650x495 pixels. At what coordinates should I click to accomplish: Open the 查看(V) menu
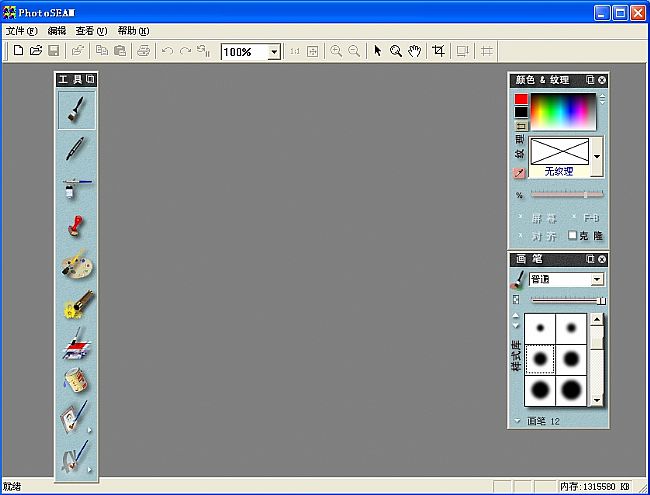click(x=91, y=31)
